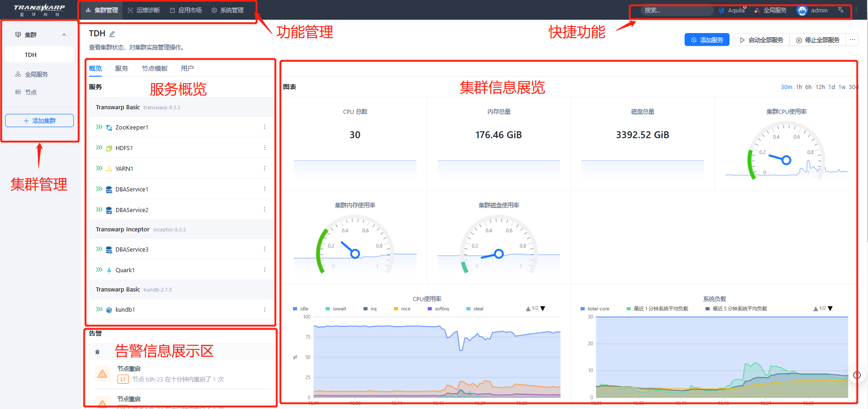Open the YARN1 more-options menu
This screenshot has width=868, height=409.
coord(265,168)
